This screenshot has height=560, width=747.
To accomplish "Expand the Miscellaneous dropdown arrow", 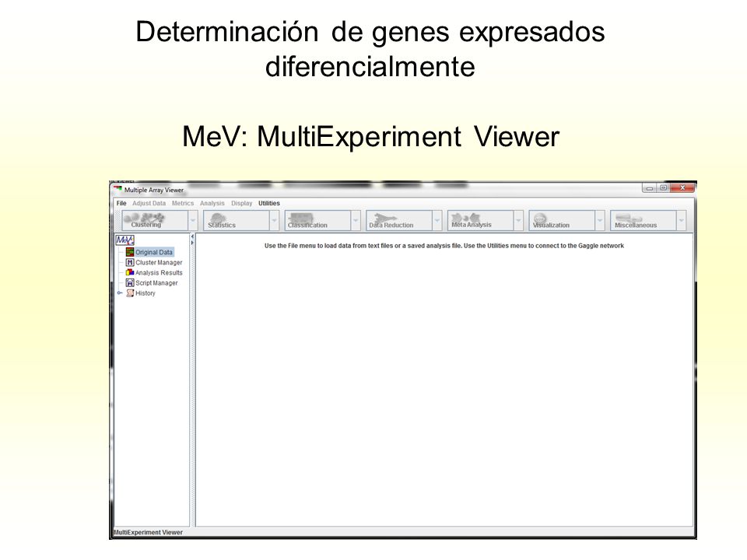I will pyautogui.click(x=682, y=220).
